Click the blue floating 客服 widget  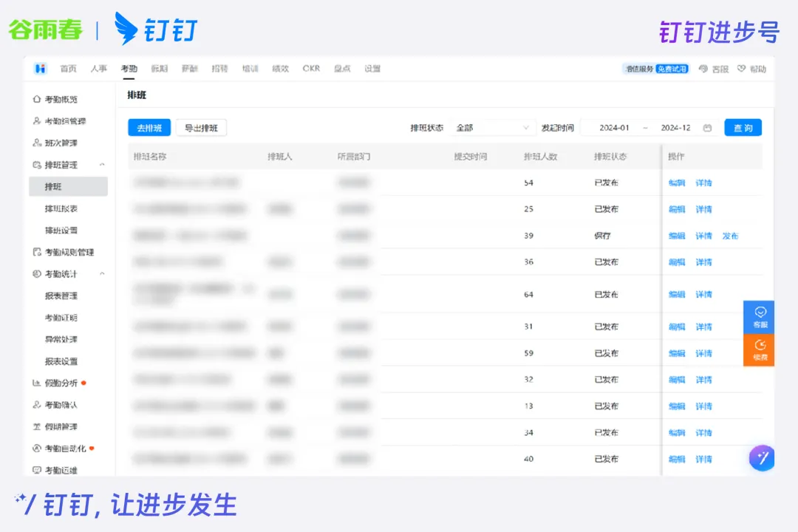(759, 317)
